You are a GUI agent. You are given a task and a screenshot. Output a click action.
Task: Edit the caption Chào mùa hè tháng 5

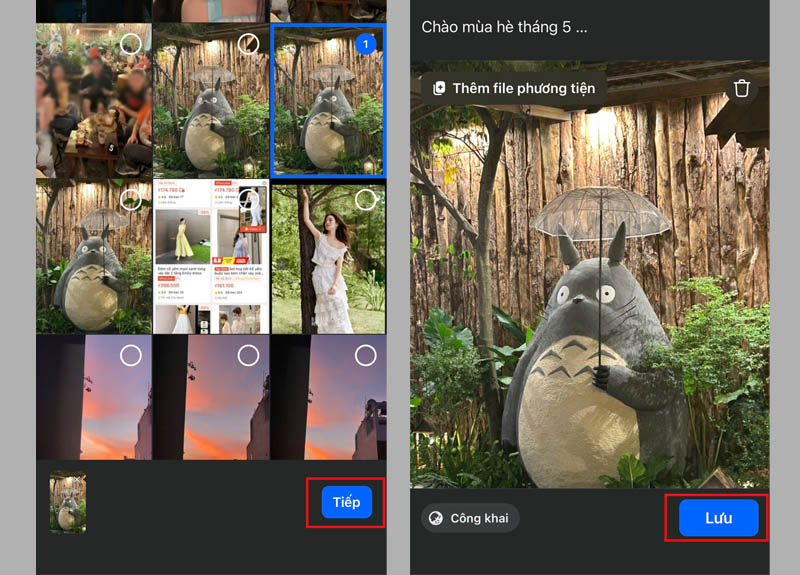(504, 27)
